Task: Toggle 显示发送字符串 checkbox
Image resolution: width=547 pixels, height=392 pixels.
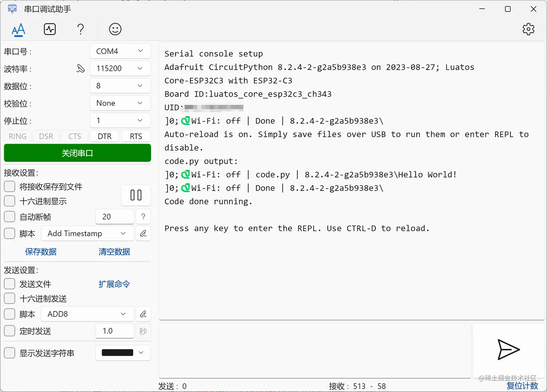Action: [10, 353]
